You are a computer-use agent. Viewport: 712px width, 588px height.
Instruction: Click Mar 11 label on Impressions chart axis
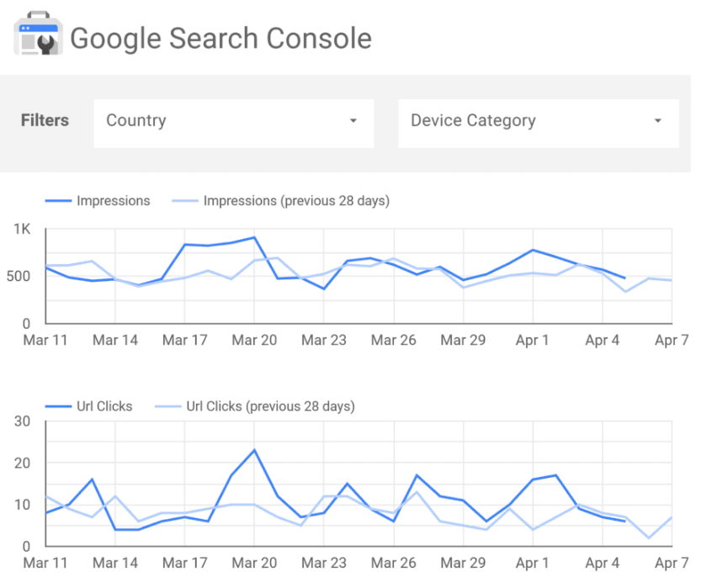[45, 341]
